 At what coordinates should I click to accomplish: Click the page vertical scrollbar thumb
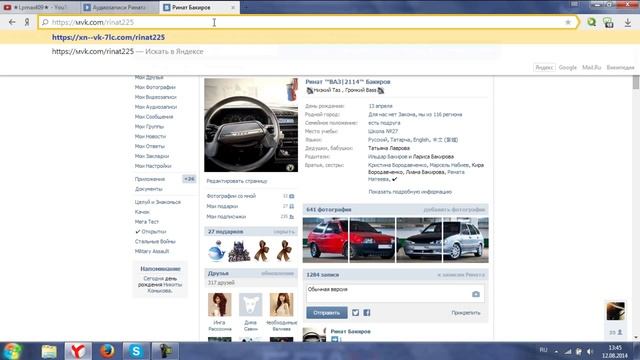point(636,82)
